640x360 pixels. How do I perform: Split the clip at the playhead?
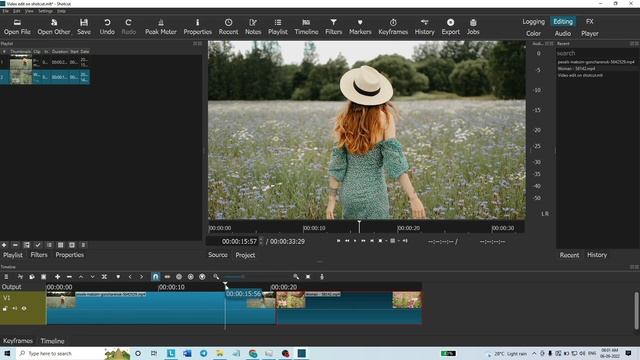point(104,277)
